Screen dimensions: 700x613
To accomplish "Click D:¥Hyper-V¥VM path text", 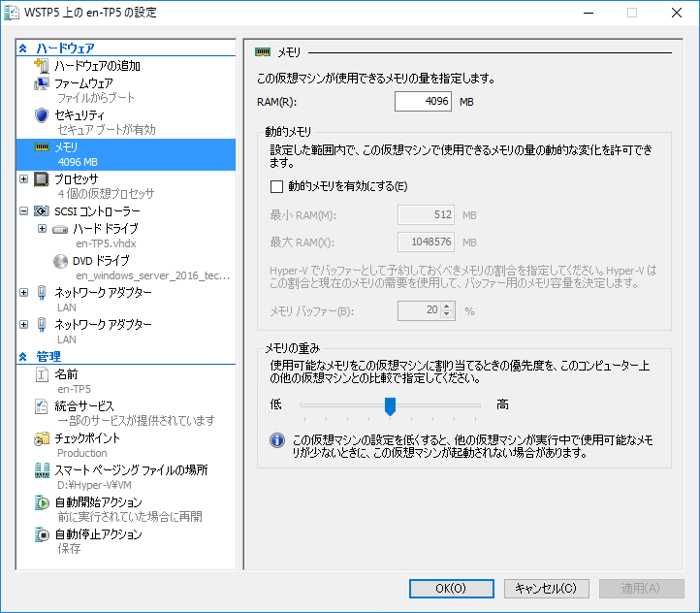I will tap(94, 485).
